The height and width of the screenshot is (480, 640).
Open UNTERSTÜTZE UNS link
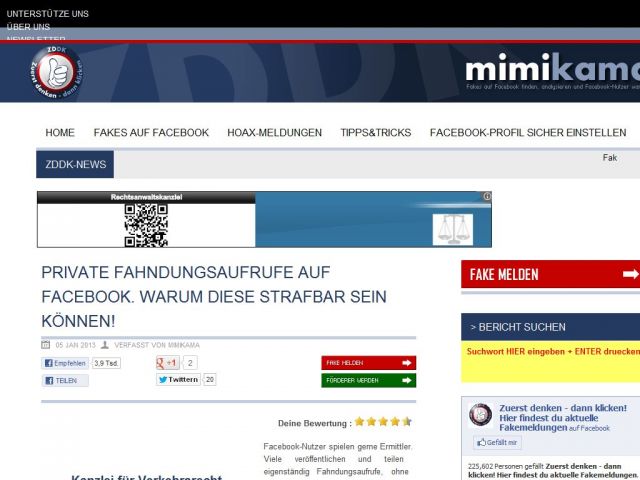point(47,13)
